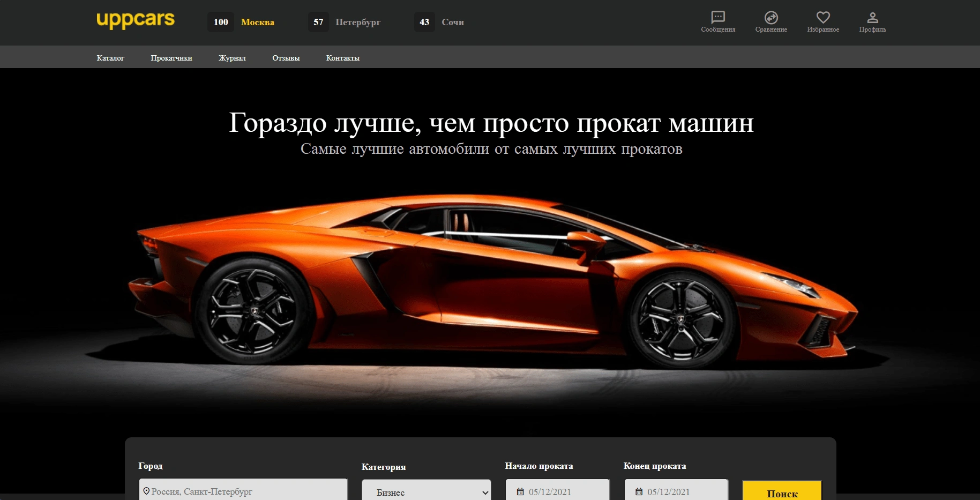This screenshot has width=980, height=500.
Task: Click the Город label
Action: coord(151,466)
